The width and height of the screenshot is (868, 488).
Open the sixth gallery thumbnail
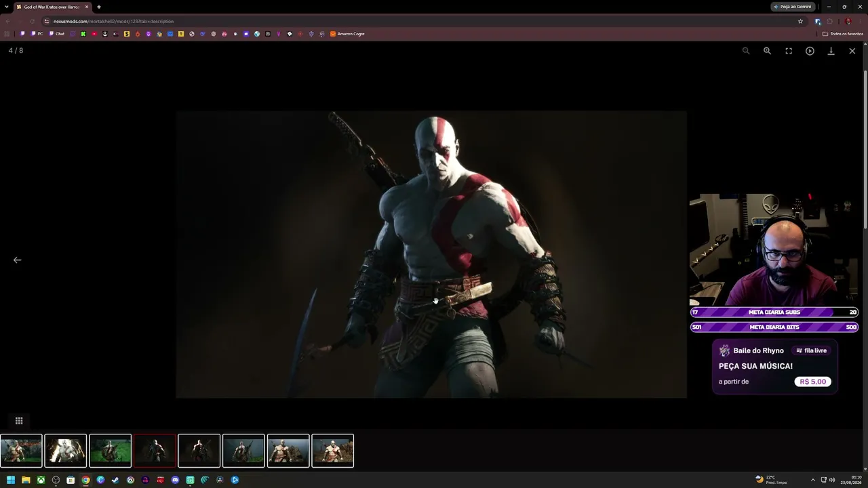coord(243,451)
